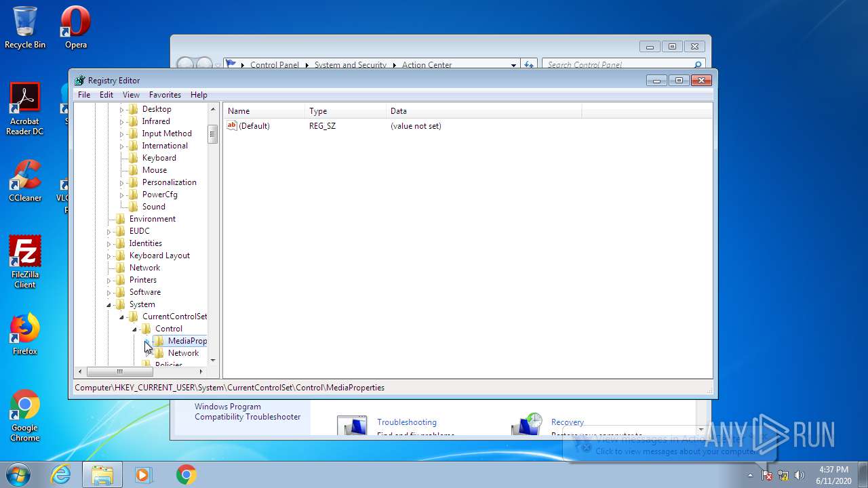The height and width of the screenshot is (488, 868).
Task: Select the EUDC key
Action: (x=139, y=231)
